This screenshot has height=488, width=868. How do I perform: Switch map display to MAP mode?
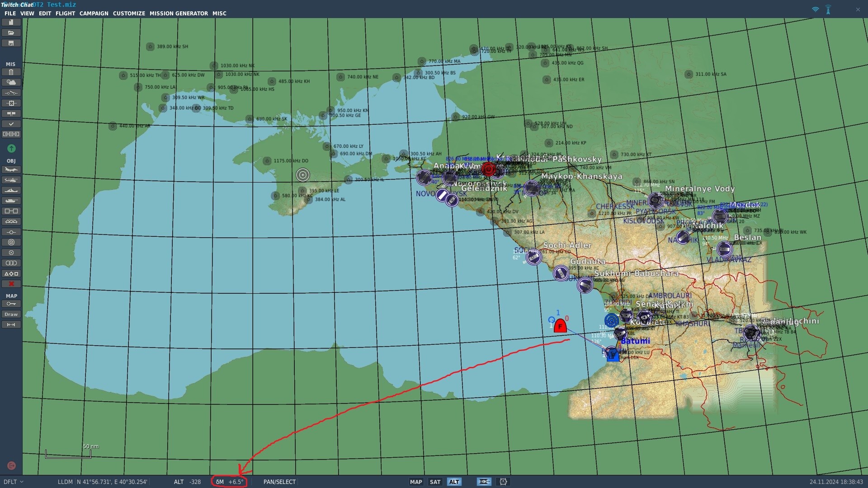(416, 482)
